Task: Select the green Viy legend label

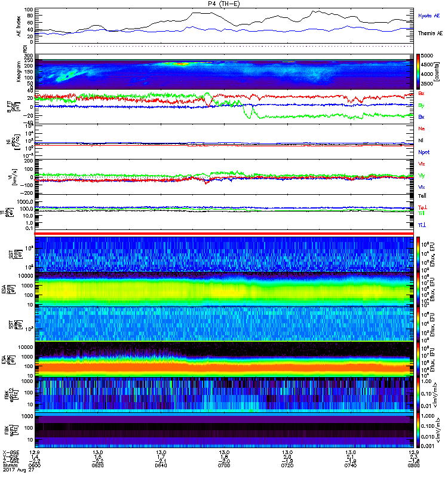Action: [422, 176]
